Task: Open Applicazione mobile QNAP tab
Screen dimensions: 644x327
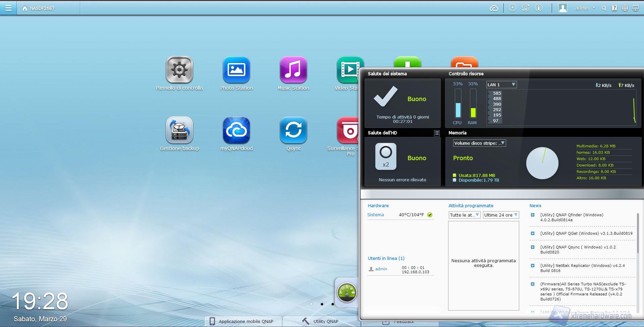Action: 241,321
